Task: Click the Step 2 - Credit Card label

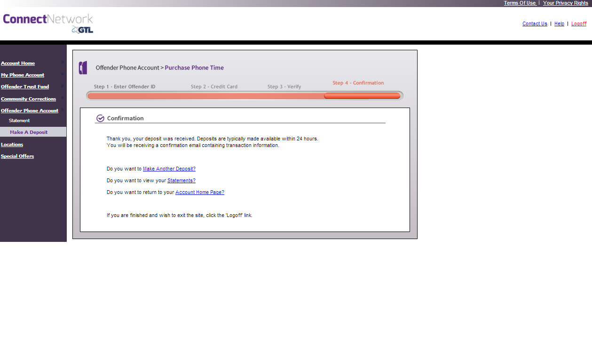Action: click(214, 87)
